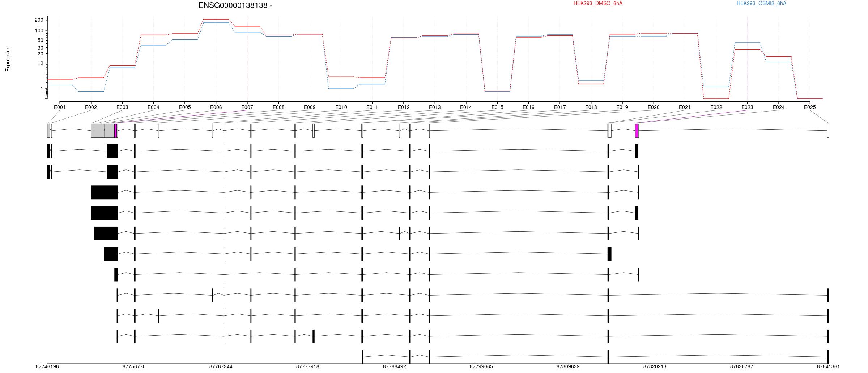Image resolution: width=868 pixels, height=373 pixels.
Task: Select exon label E006
Action: [x=216, y=107]
